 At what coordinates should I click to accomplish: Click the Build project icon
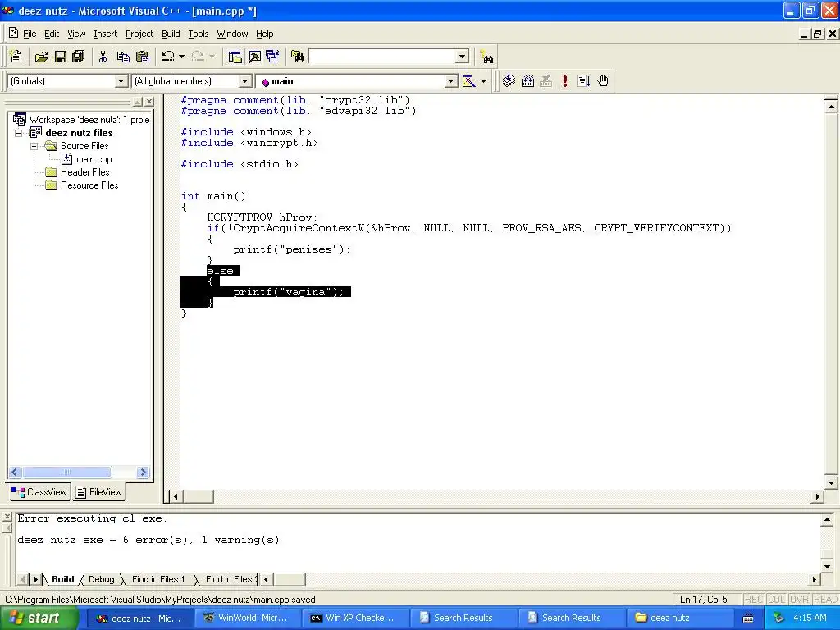527,81
